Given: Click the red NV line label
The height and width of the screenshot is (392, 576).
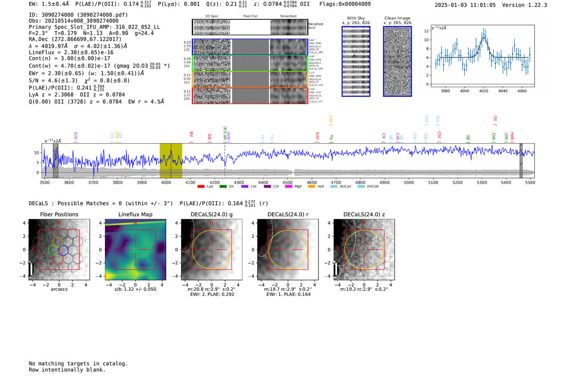Looking at the screenshot, I should (191, 137).
